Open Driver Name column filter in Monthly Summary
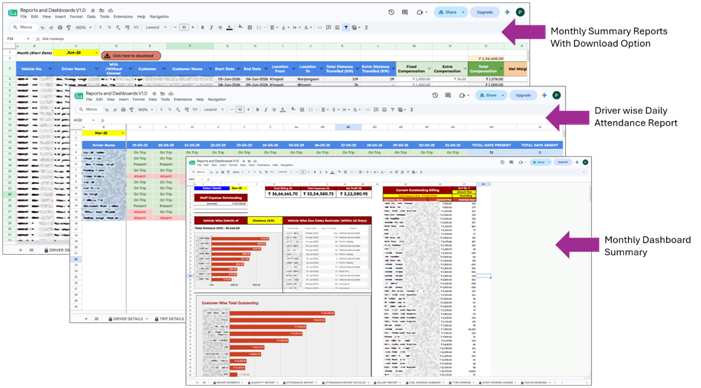The image size is (701, 388). [96, 69]
